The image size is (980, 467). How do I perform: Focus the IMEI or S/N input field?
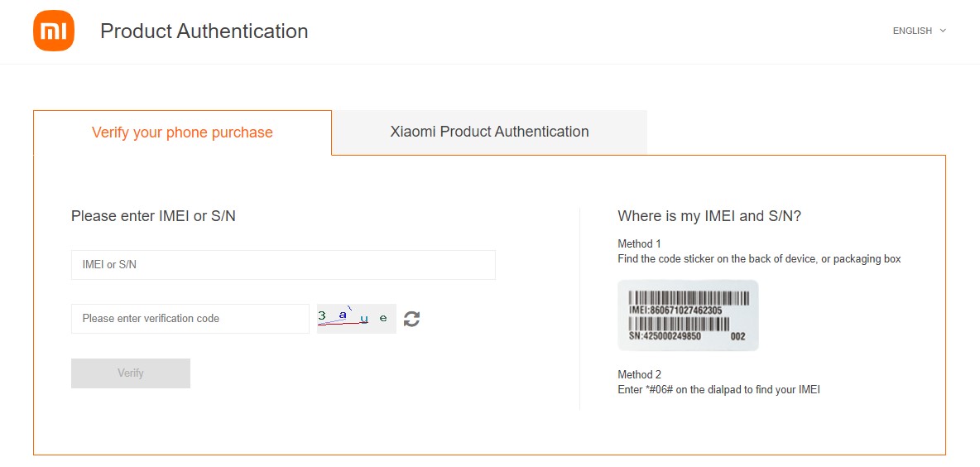(x=283, y=265)
